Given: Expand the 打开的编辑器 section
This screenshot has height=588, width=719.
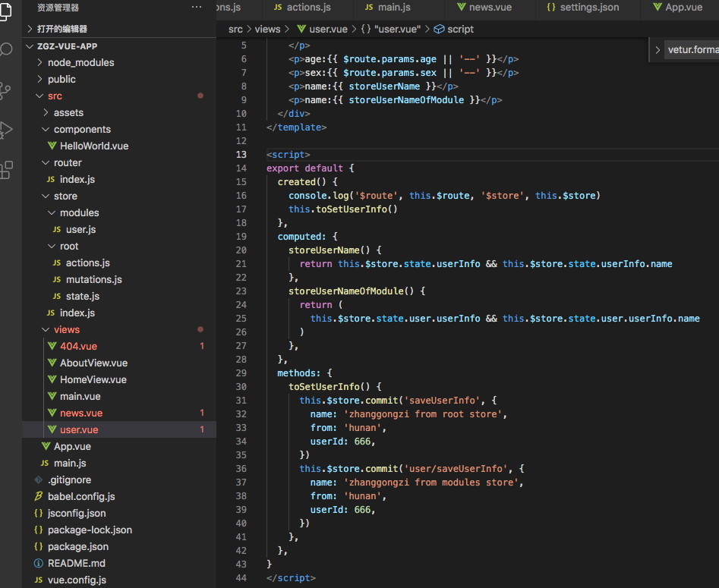Looking at the screenshot, I should (62, 29).
